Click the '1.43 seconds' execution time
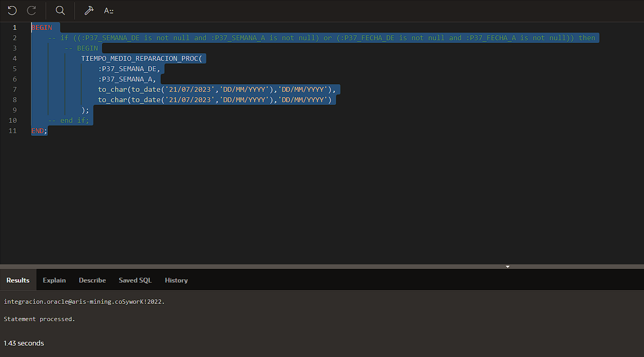This screenshot has height=357, width=644. click(x=24, y=343)
